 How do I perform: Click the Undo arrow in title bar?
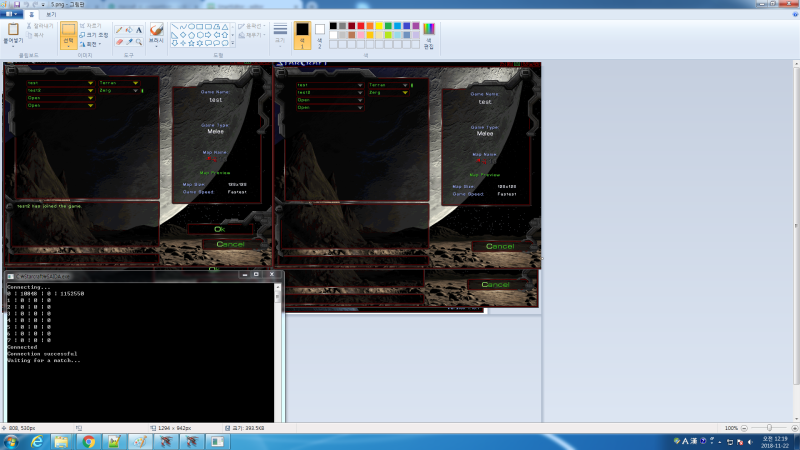click(x=26, y=4)
